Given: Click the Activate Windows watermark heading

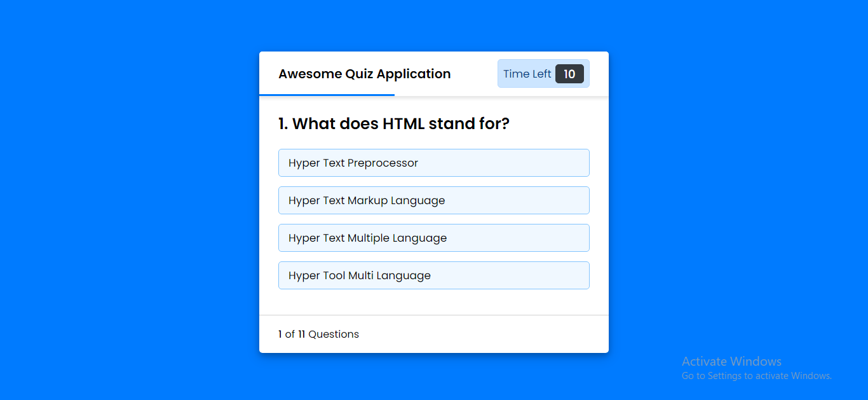Looking at the screenshot, I should point(731,361).
